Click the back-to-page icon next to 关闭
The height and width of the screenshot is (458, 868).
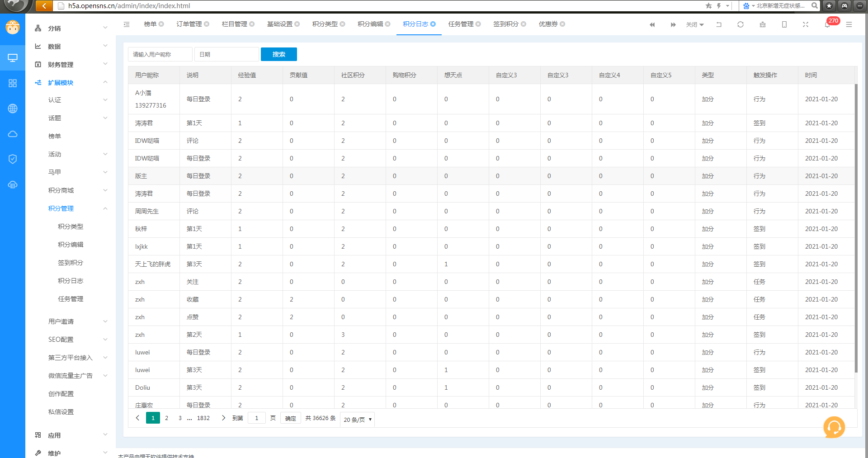pyautogui.click(x=719, y=24)
